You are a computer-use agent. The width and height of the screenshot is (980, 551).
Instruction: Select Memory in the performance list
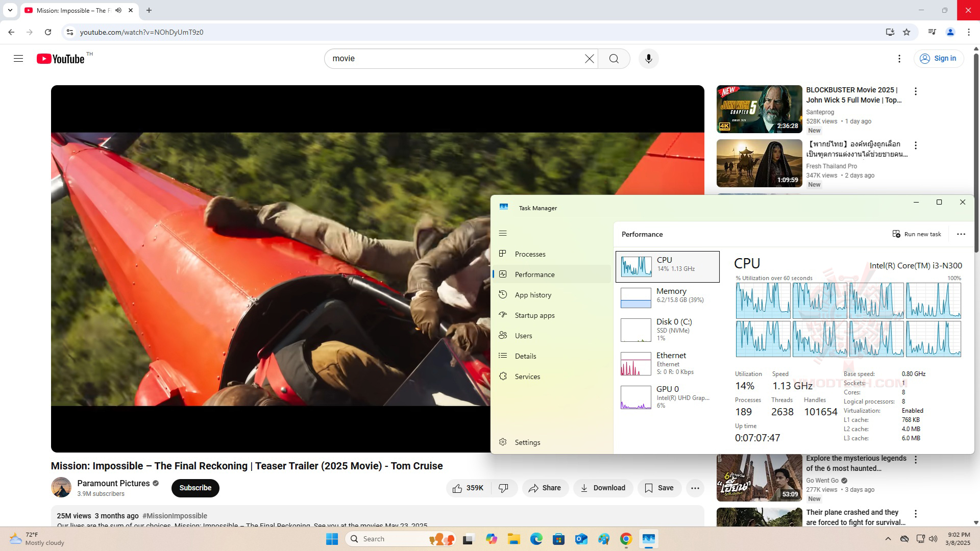tap(667, 297)
